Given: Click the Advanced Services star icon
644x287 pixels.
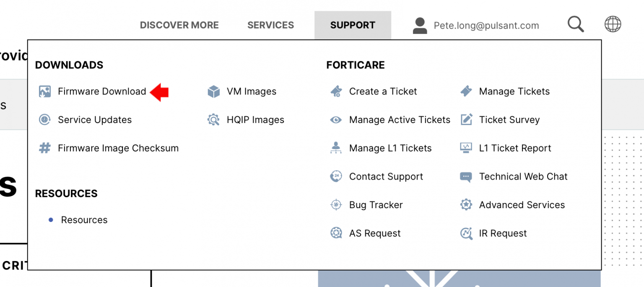Looking at the screenshot, I should coord(466,205).
